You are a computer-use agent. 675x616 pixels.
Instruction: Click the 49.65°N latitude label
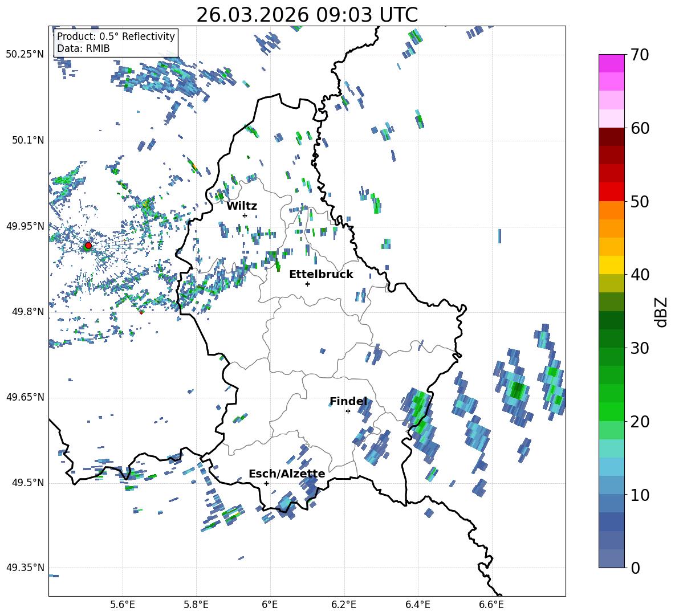(25, 397)
